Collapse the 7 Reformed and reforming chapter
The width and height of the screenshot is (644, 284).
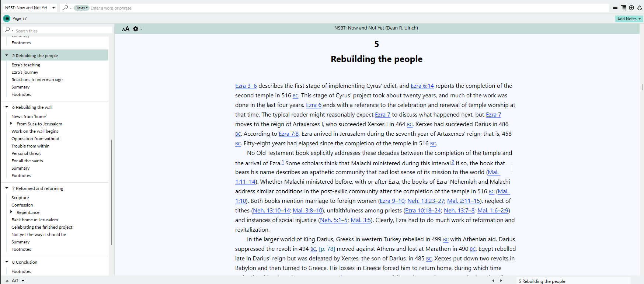pos(7,188)
